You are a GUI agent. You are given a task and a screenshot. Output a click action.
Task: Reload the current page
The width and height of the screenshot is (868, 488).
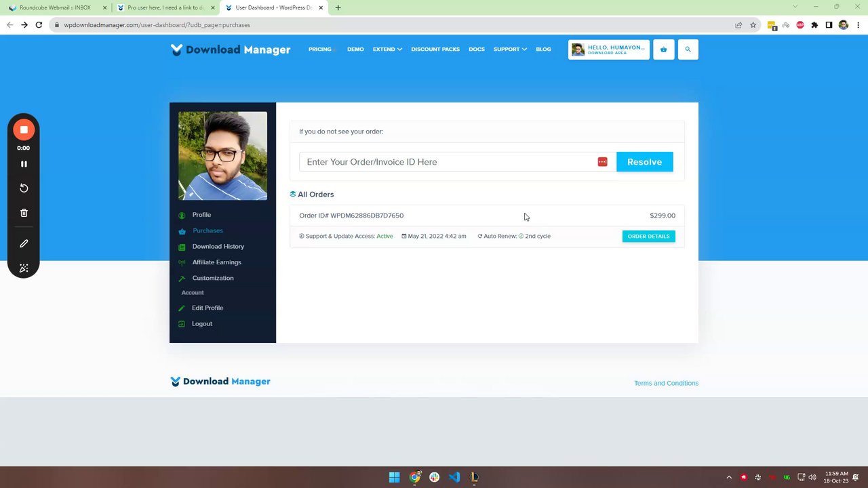click(39, 25)
